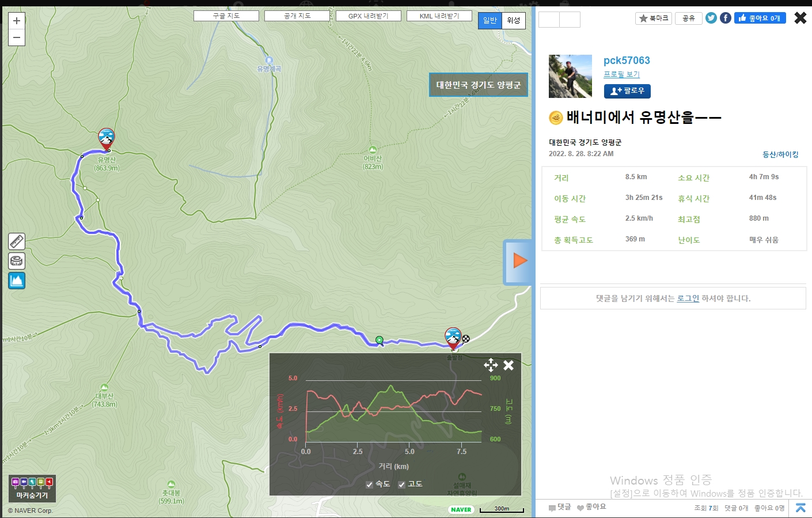Click the 유명계곡 location pin
This screenshot has width=812, height=518.
click(269, 61)
